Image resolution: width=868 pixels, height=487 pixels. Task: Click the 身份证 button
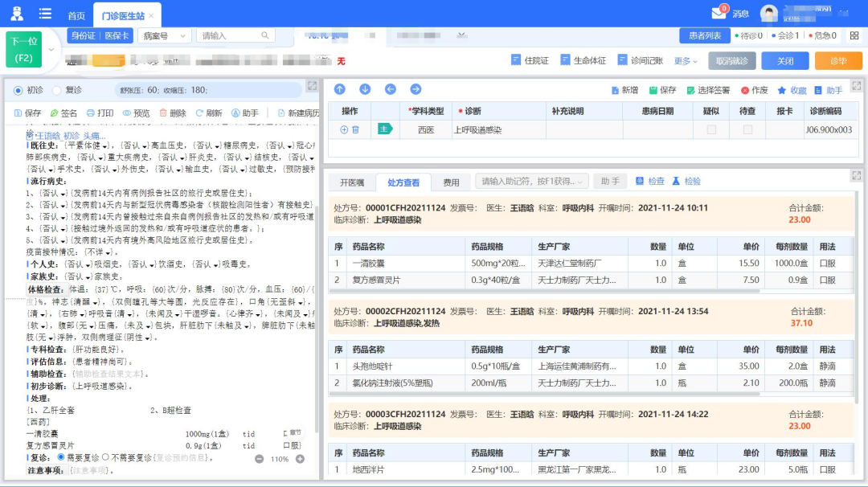coord(84,35)
